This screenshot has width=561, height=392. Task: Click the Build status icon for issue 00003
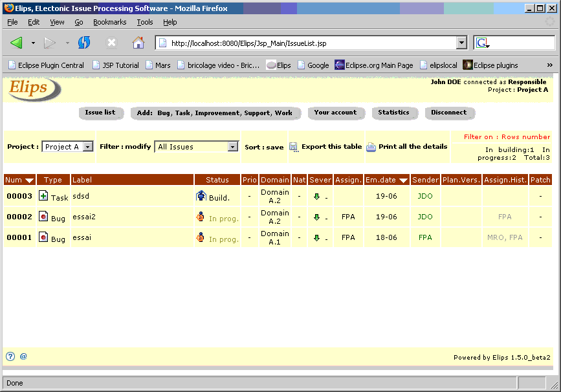201,196
